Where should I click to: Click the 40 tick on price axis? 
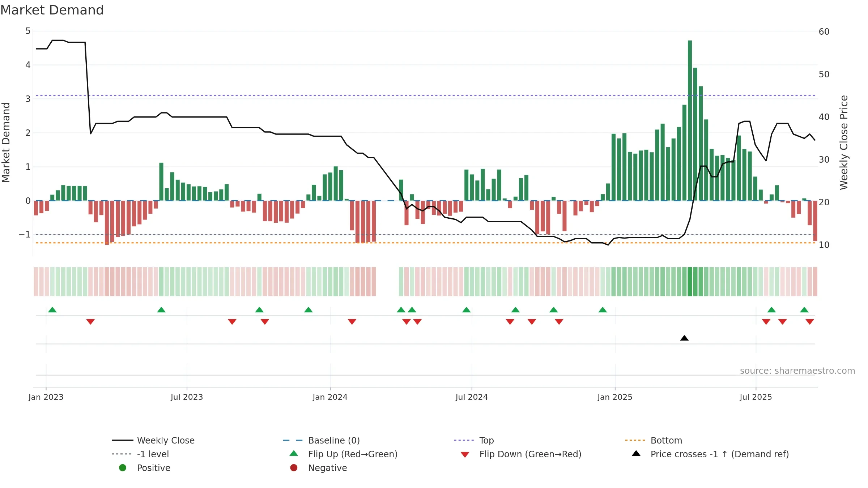point(824,117)
